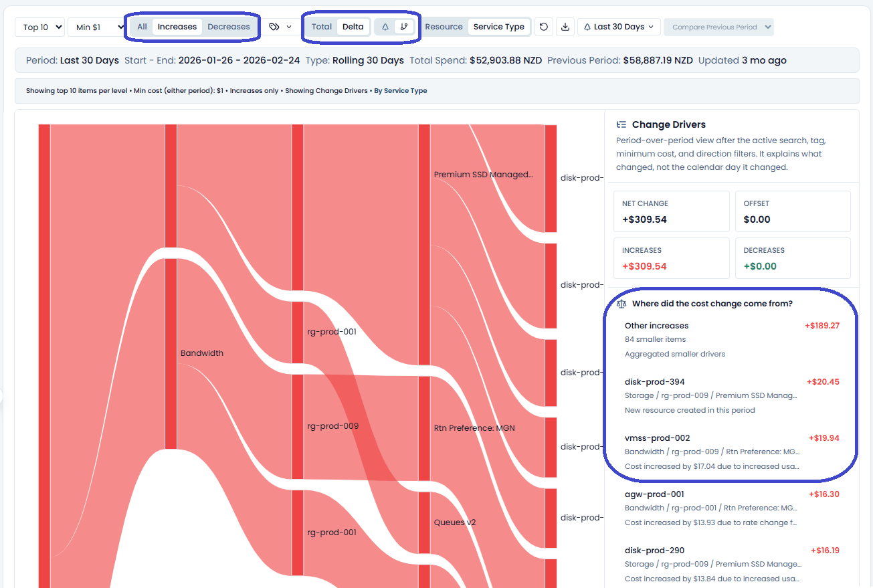Viewport: 873px width, 588px height.
Task: Click the Change Drivers list icon
Action: coord(621,124)
